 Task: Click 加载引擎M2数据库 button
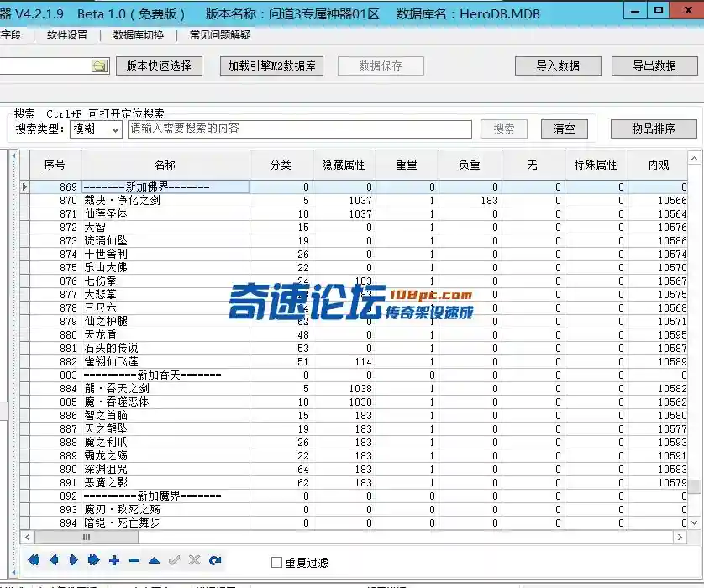pos(271,66)
